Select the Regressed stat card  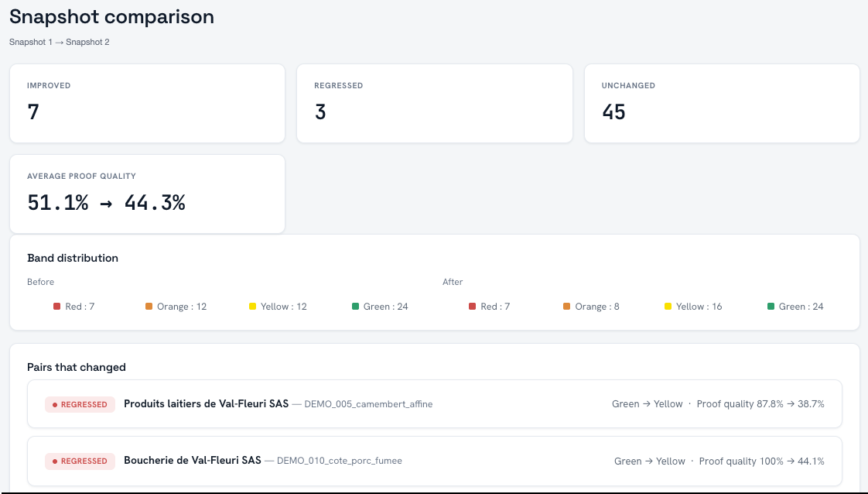(x=435, y=104)
